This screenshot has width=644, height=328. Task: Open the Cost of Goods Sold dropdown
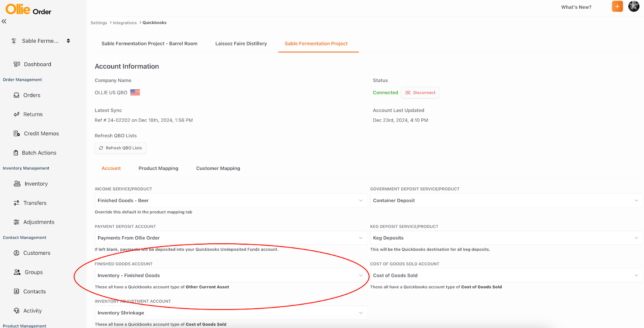506,276
